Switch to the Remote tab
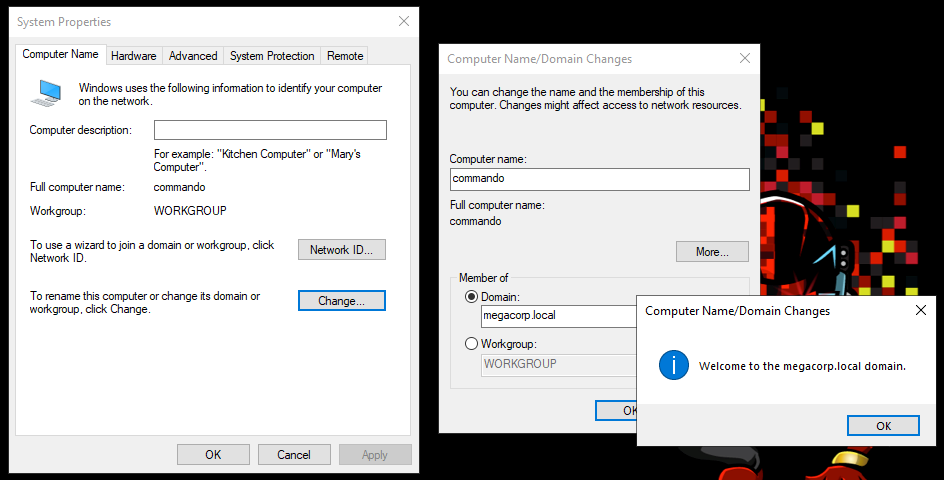Screen dimensions: 944x480 click(x=345, y=56)
